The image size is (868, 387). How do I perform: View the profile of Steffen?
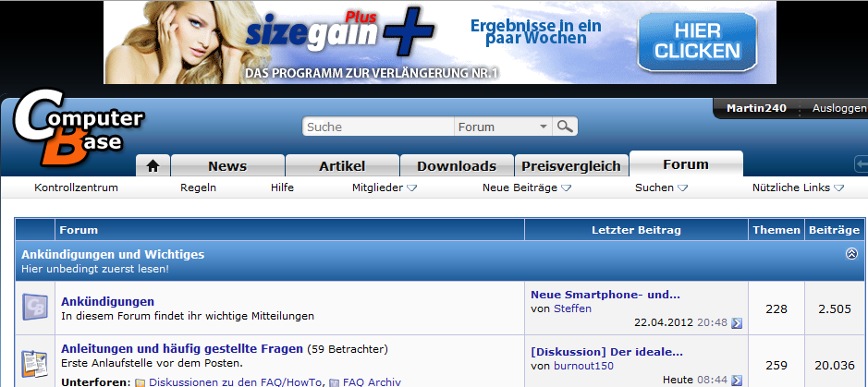pyautogui.click(x=572, y=308)
